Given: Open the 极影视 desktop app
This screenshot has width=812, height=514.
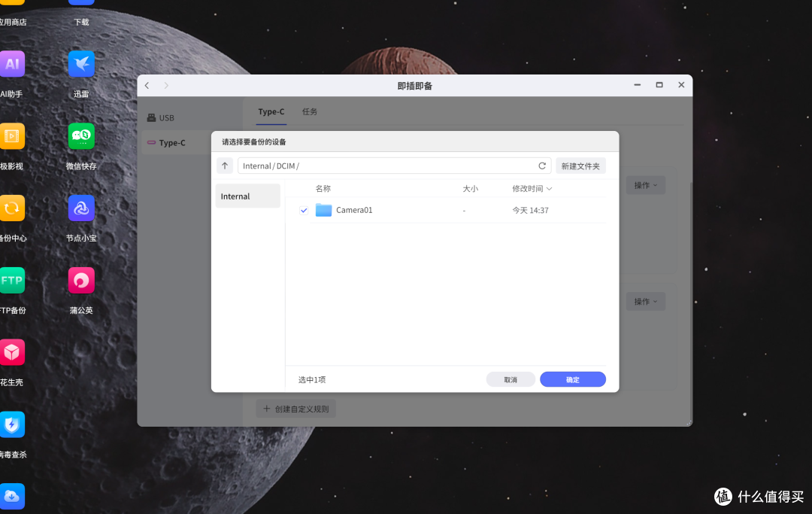Looking at the screenshot, I should pos(12,136).
